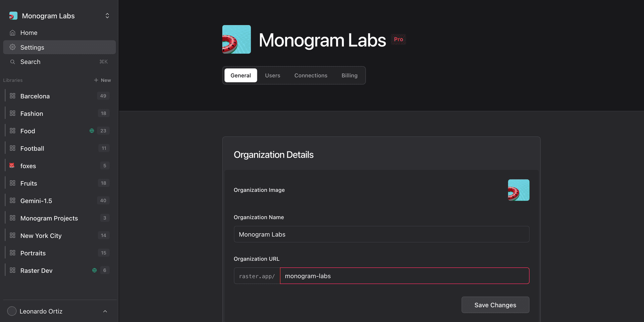The image size is (644, 322).
Task: Click the Barcelona count badge 49
Action: [103, 96]
